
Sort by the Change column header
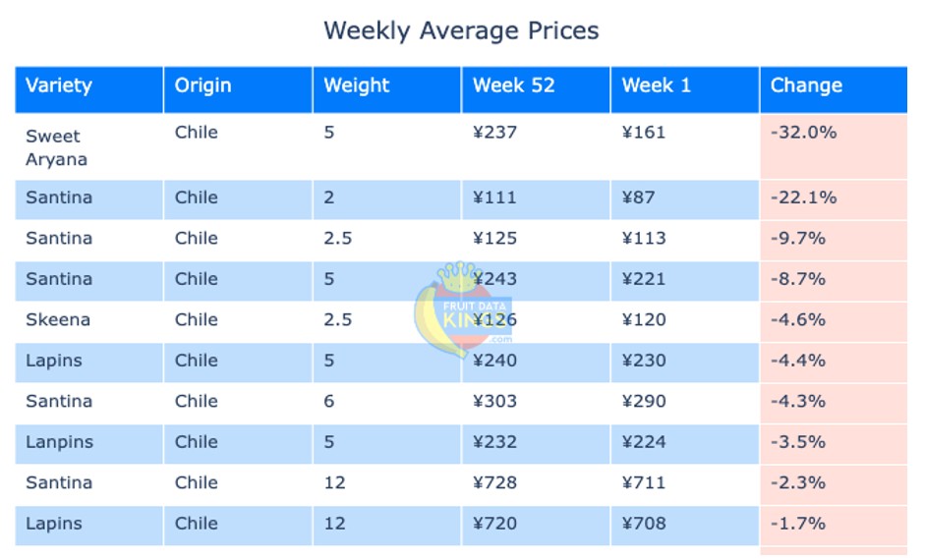click(x=806, y=85)
